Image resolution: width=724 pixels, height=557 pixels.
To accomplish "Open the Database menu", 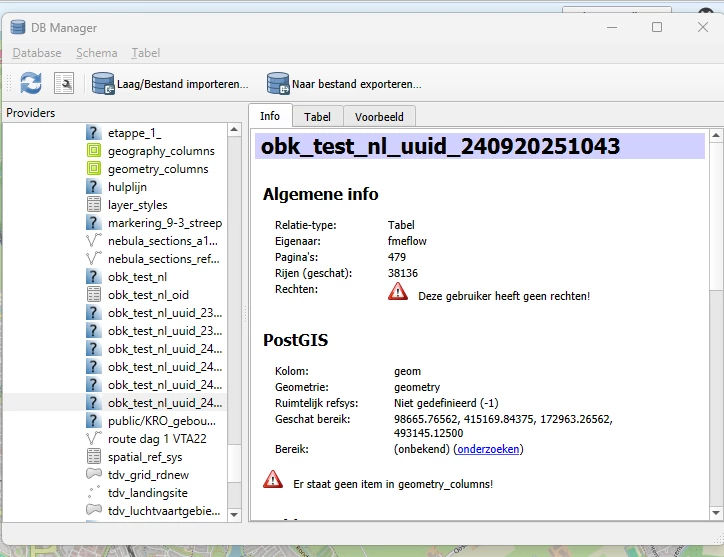I will click(36, 53).
